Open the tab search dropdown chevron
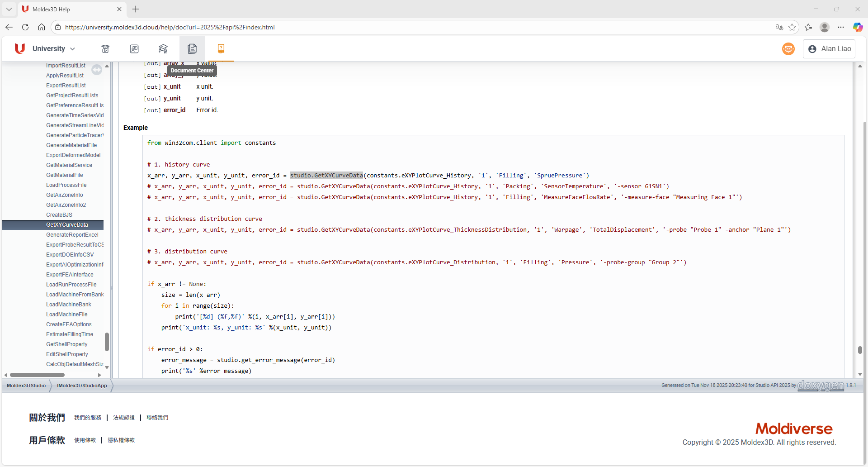The height and width of the screenshot is (467, 868). (9, 9)
